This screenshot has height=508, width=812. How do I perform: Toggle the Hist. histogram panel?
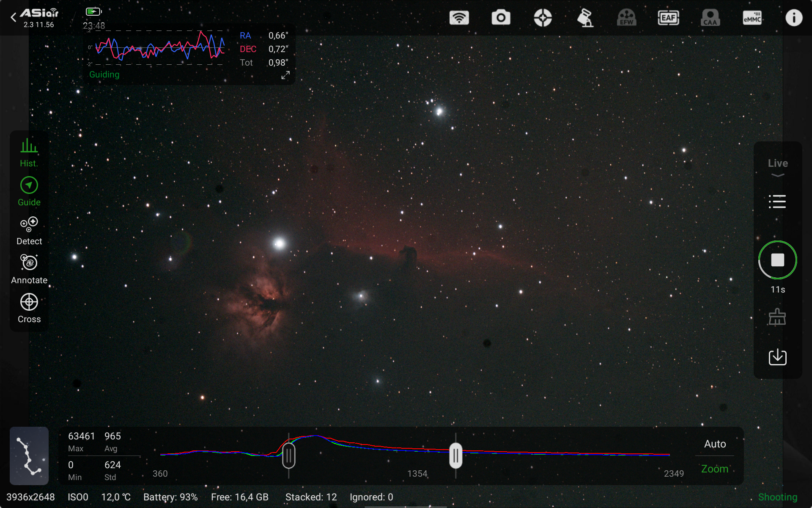tap(29, 152)
